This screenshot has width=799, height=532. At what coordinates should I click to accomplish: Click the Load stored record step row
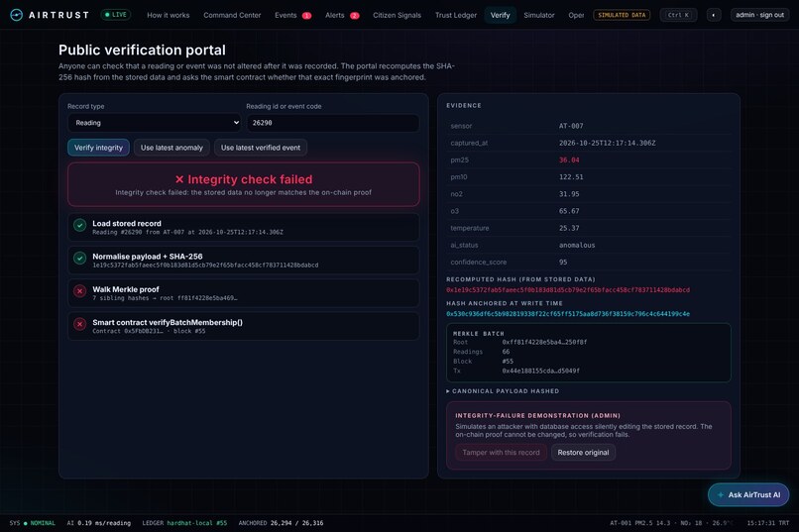244,227
